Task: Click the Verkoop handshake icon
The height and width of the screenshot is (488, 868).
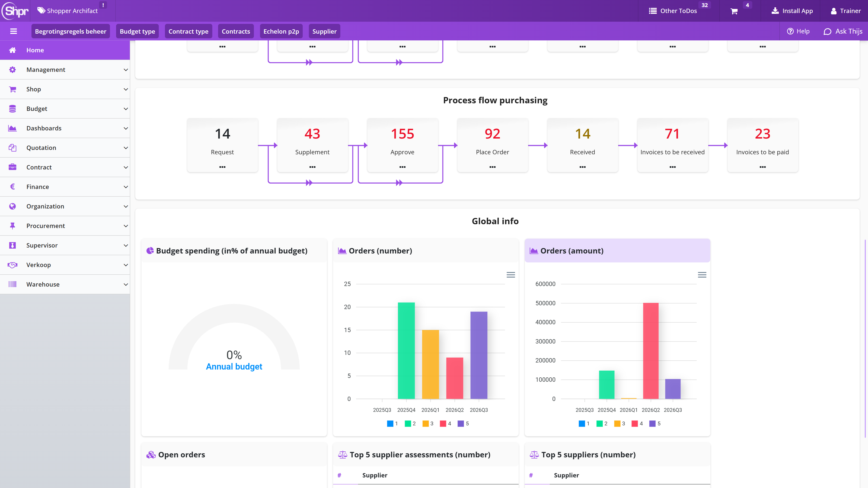Action: [x=12, y=265]
